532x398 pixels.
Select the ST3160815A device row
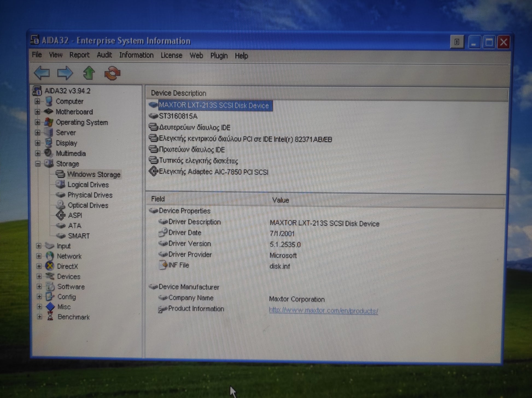click(x=178, y=116)
